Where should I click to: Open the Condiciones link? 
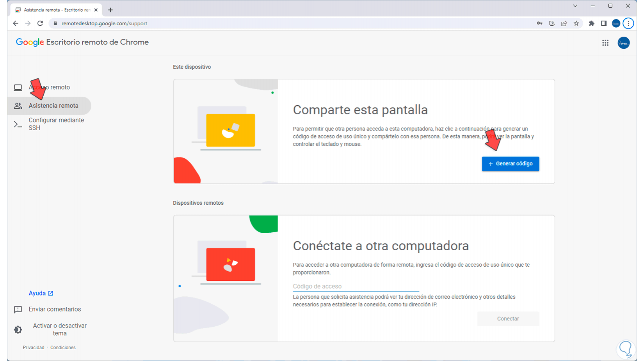tap(63, 347)
